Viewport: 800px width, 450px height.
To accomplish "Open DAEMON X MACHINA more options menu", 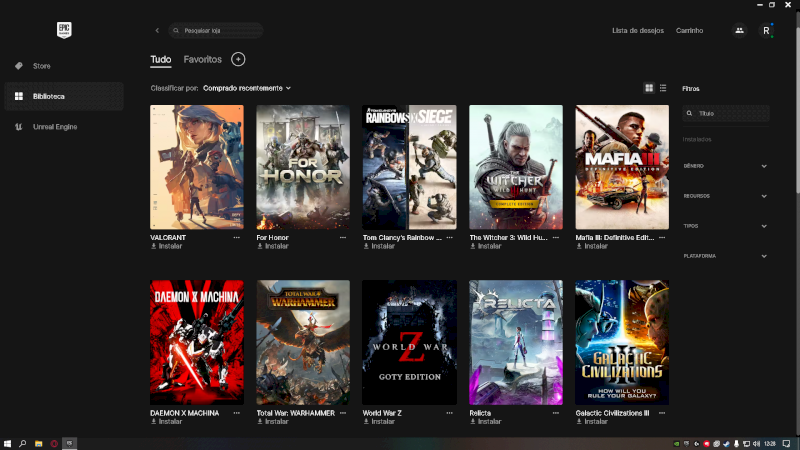I will [237, 413].
